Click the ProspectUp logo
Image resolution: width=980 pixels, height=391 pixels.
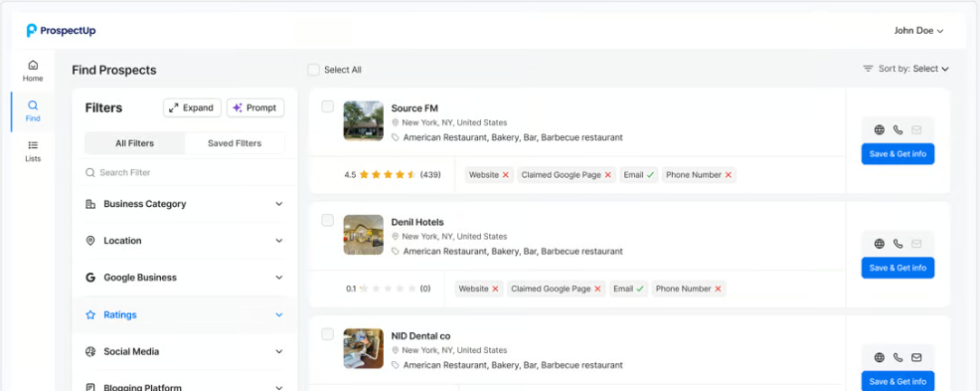61,31
